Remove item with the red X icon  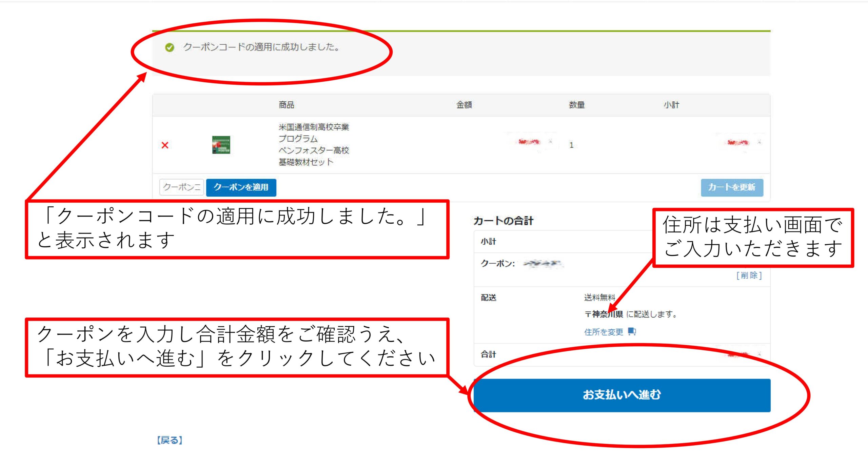(165, 145)
